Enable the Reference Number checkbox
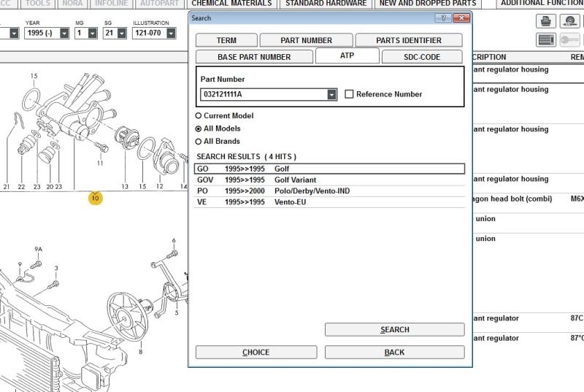 [x=349, y=94]
